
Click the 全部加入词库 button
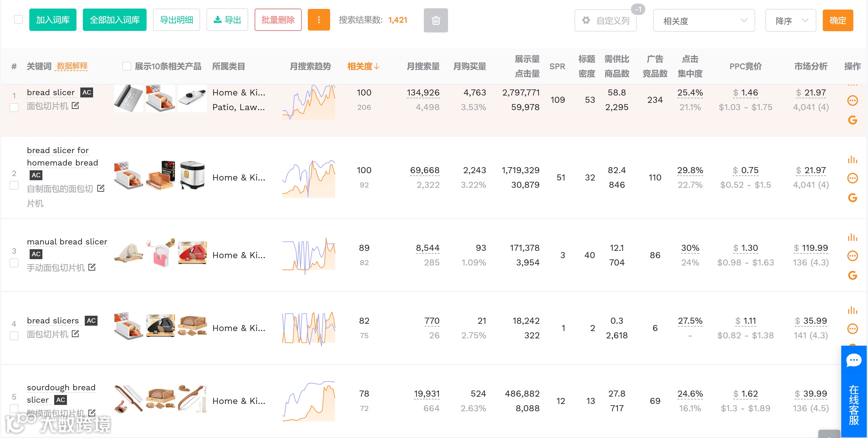115,20
